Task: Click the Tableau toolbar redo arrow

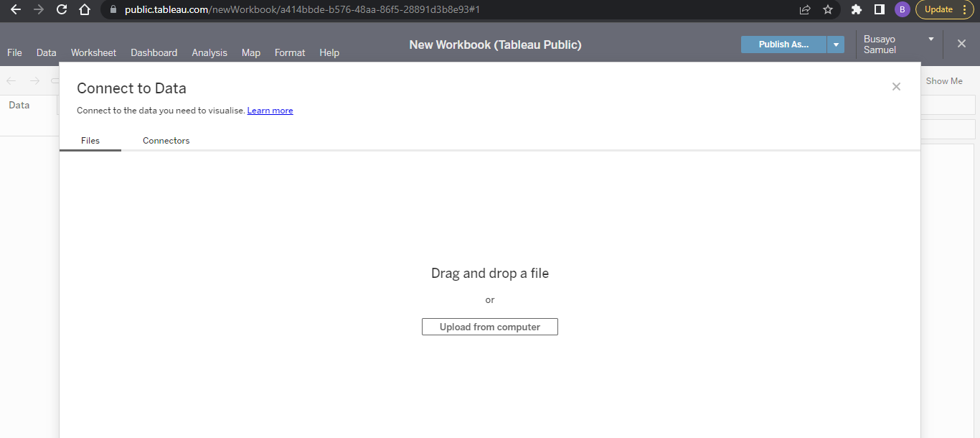Action: (x=34, y=81)
